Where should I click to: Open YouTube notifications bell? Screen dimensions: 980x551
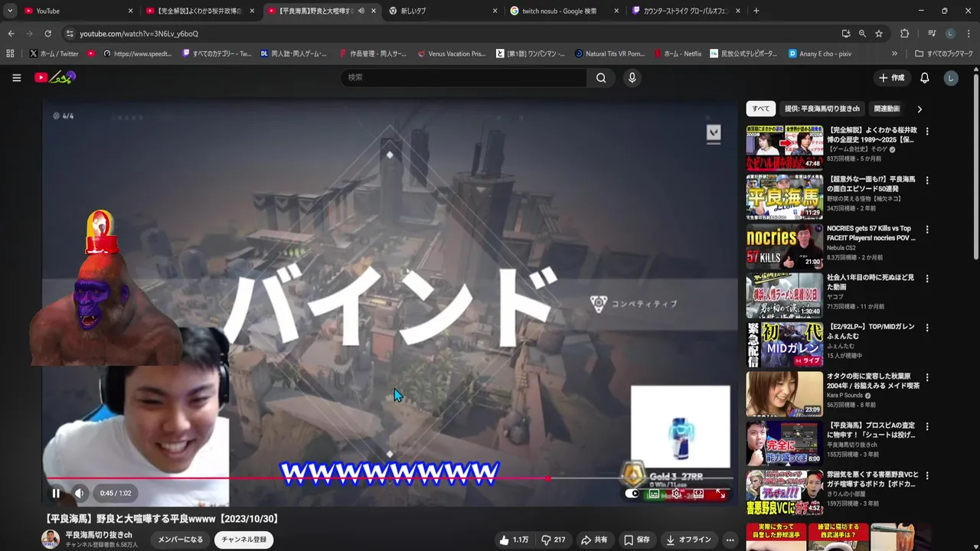tap(924, 77)
